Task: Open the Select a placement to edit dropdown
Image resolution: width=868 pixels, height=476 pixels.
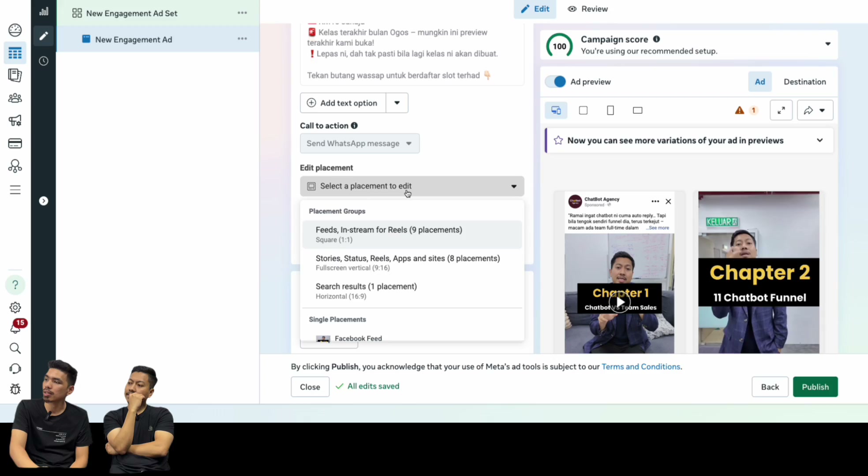Action: [412, 186]
